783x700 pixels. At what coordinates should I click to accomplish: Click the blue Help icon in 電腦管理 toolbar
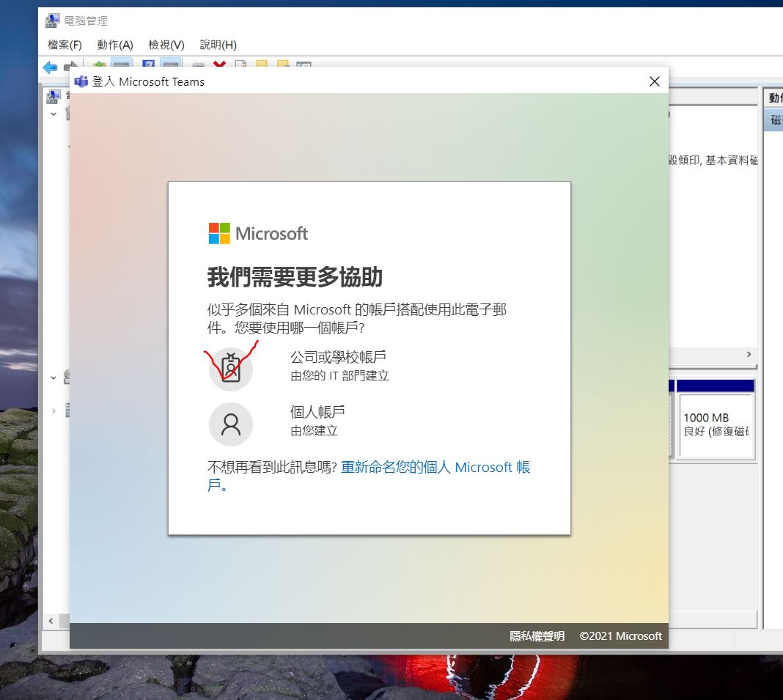(148, 64)
